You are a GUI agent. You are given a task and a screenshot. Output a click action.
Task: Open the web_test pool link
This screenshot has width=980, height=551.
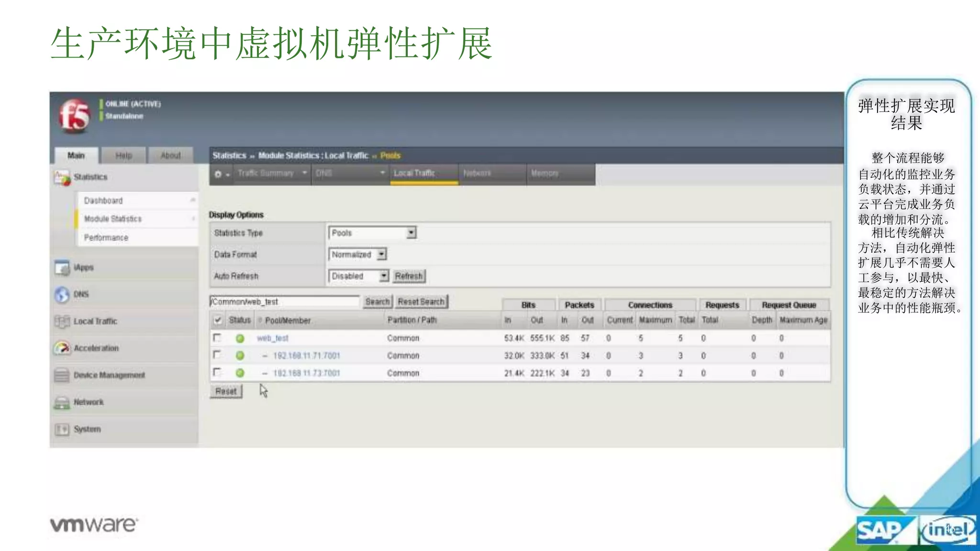point(273,338)
